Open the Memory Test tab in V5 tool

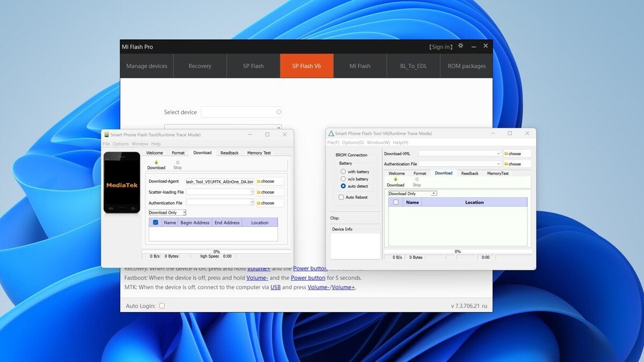[259, 153]
